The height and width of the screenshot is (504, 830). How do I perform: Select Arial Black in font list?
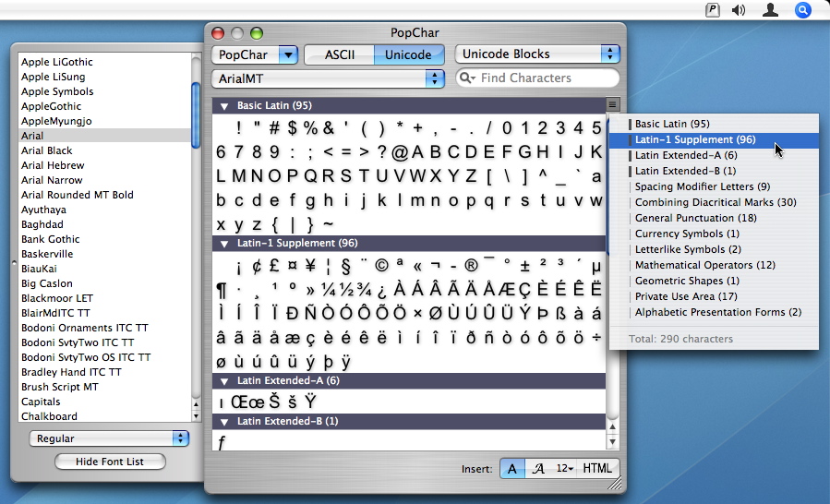[x=104, y=150]
